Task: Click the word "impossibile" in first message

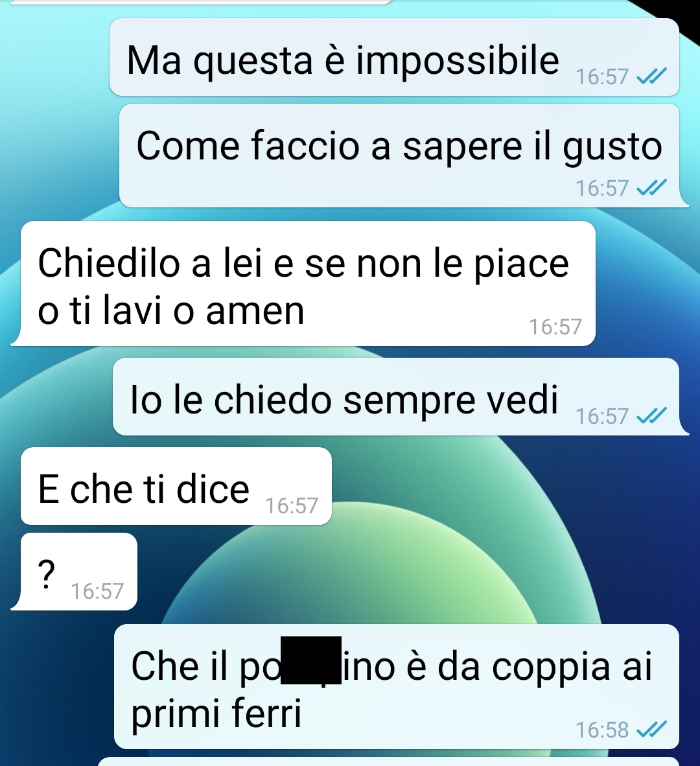Action: click(457, 61)
